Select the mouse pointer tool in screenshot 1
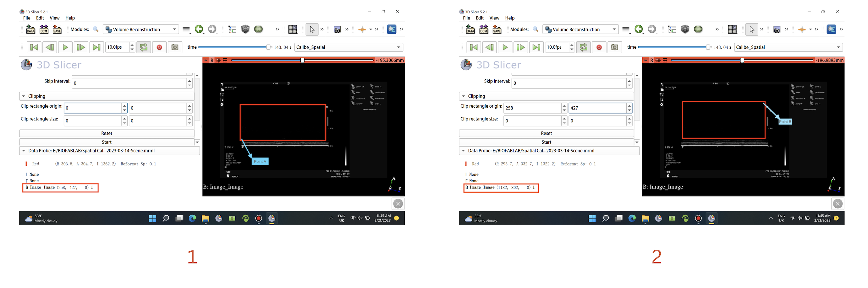 click(x=312, y=29)
